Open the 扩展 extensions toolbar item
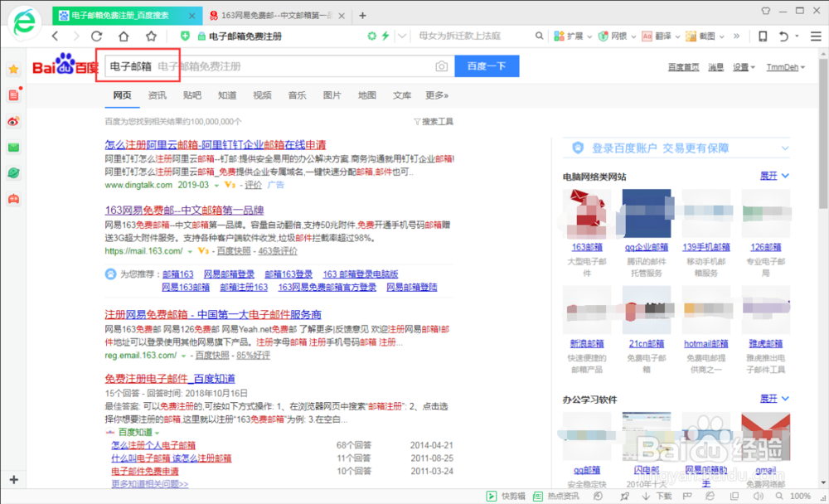Image resolution: width=829 pixels, height=504 pixels. pyautogui.click(x=573, y=36)
